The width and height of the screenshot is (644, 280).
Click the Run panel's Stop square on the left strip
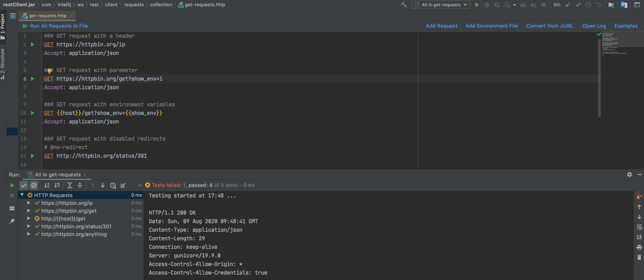tap(13, 196)
